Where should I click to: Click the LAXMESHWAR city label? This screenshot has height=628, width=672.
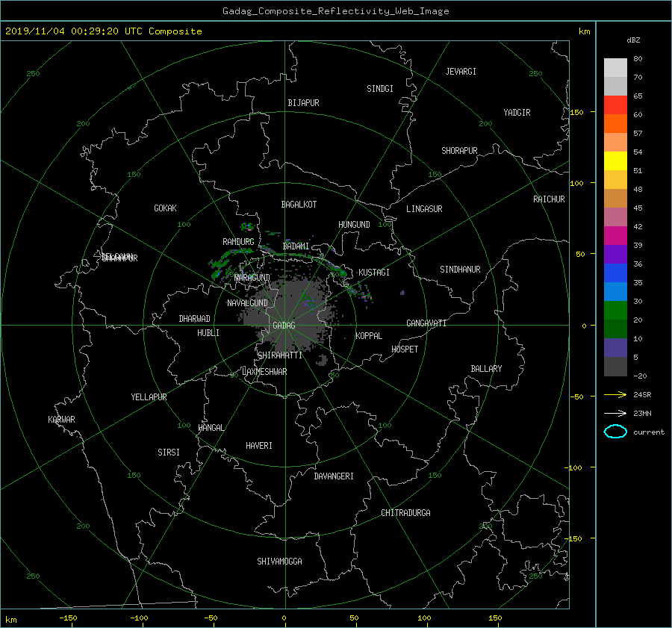[x=264, y=372]
